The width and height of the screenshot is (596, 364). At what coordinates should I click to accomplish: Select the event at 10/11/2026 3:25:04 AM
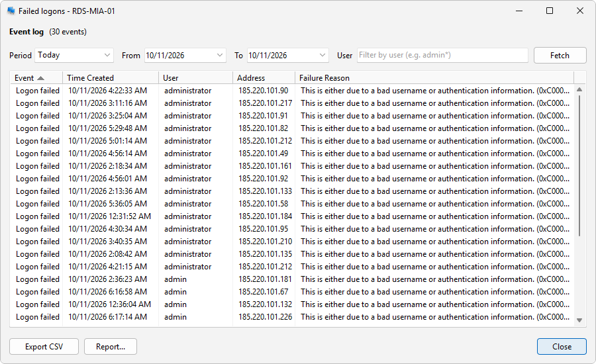pos(292,116)
